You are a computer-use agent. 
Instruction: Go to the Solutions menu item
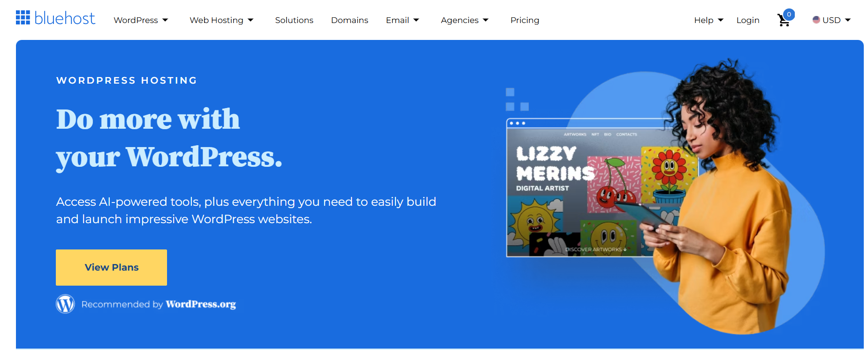[x=294, y=20]
